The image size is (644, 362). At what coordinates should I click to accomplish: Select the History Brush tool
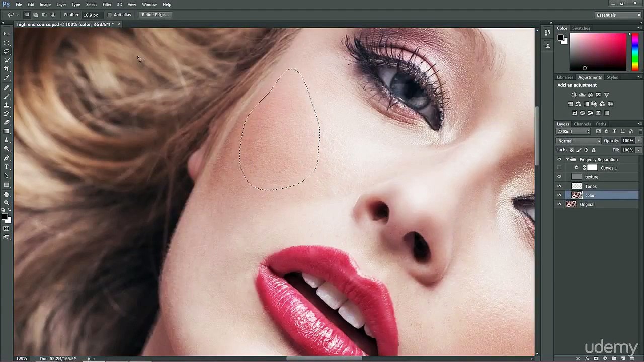point(7,114)
